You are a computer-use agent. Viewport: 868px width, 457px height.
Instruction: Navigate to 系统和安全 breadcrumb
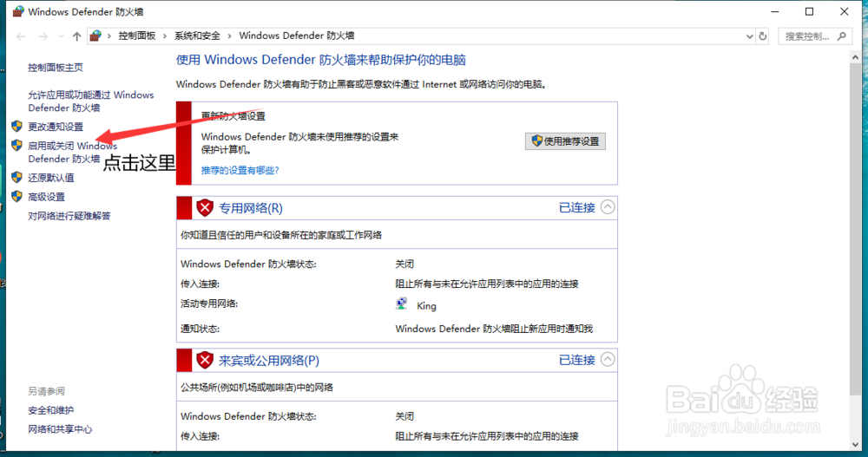(x=197, y=36)
